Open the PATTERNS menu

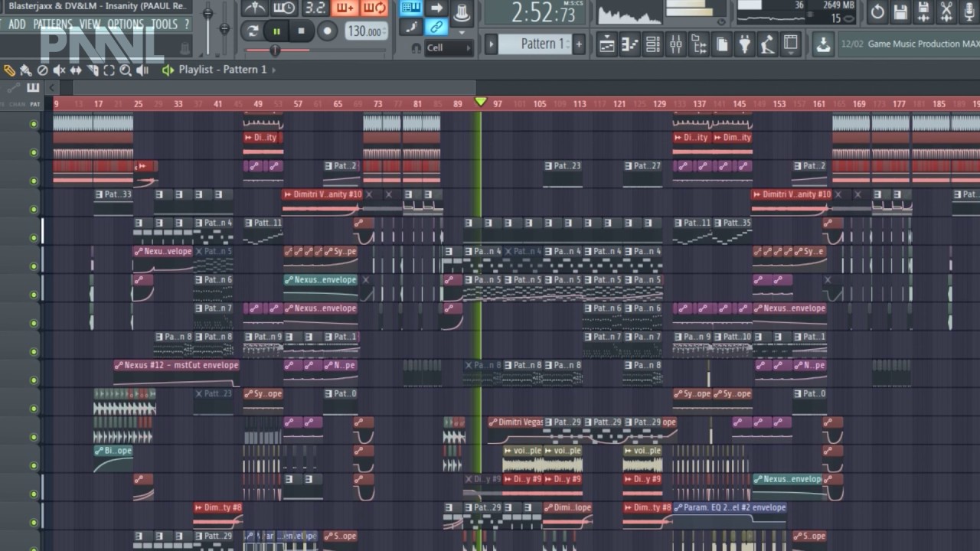pyautogui.click(x=53, y=24)
